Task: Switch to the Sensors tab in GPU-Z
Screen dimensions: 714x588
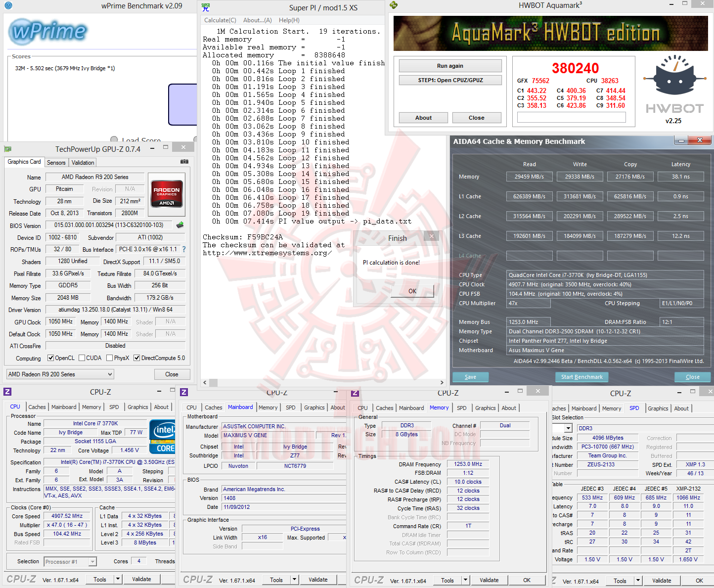Action: (56, 162)
